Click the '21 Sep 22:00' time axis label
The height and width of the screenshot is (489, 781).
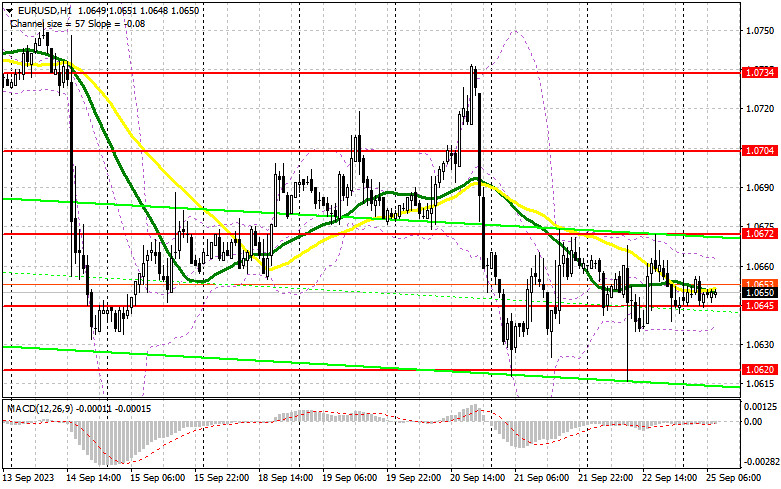[x=606, y=478]
